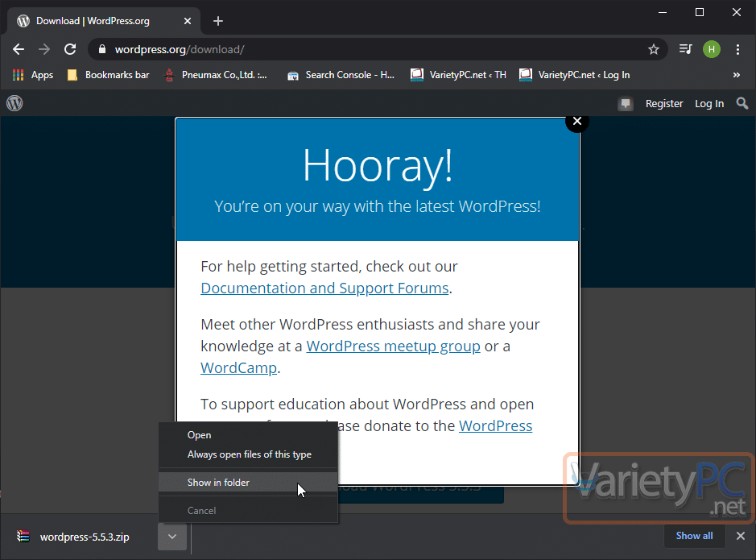This screenshot has height=560, width=756.
Task: Close the Hooray popup with the X
Action: [x=577, y=121]
